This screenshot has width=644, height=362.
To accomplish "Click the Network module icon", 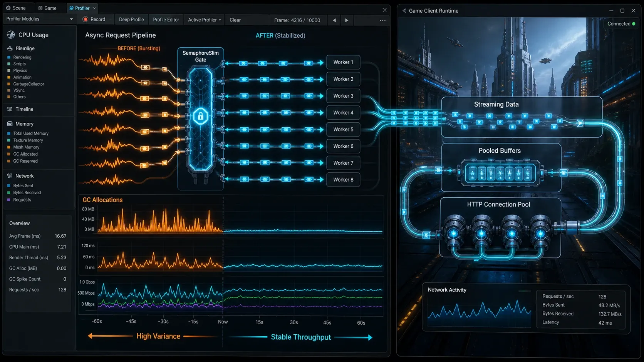I will [x=10, y=176].
